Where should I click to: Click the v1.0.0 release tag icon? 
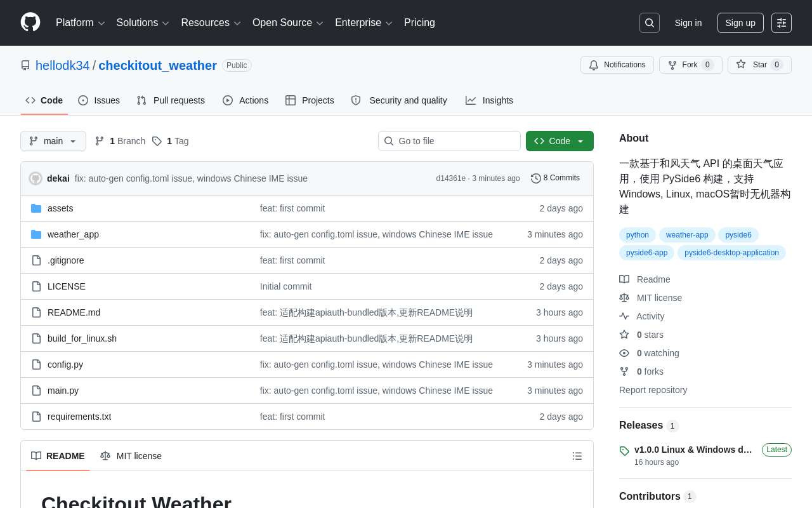tap(624, 451)
